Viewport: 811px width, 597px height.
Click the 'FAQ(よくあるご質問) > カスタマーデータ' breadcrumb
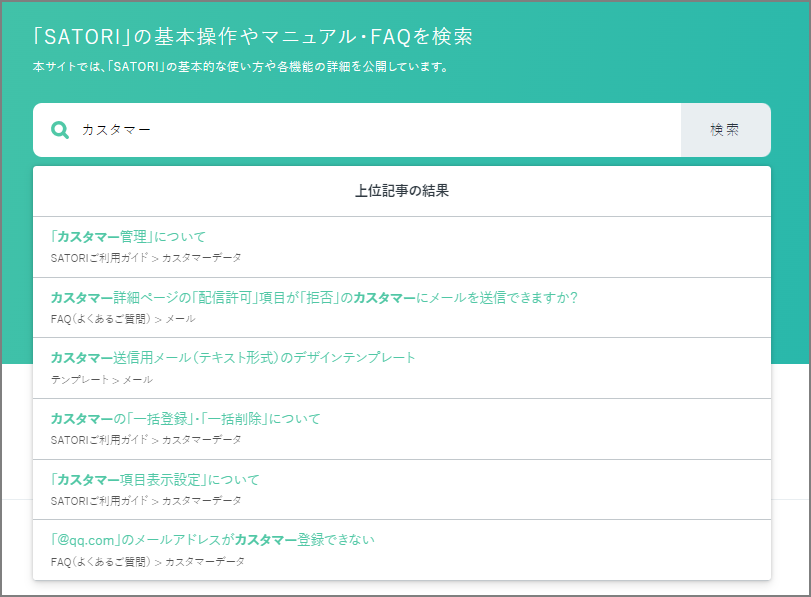[147, 562]
